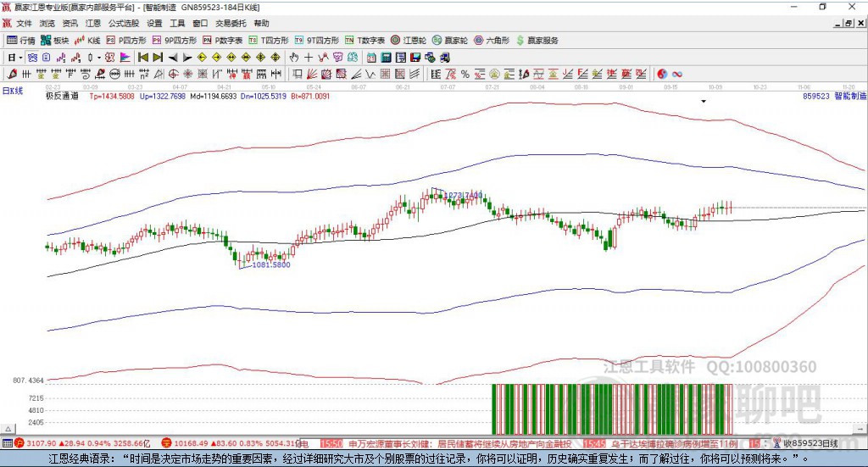Open the 浏览 menu
868x467 pixels.
pos(47,23)
